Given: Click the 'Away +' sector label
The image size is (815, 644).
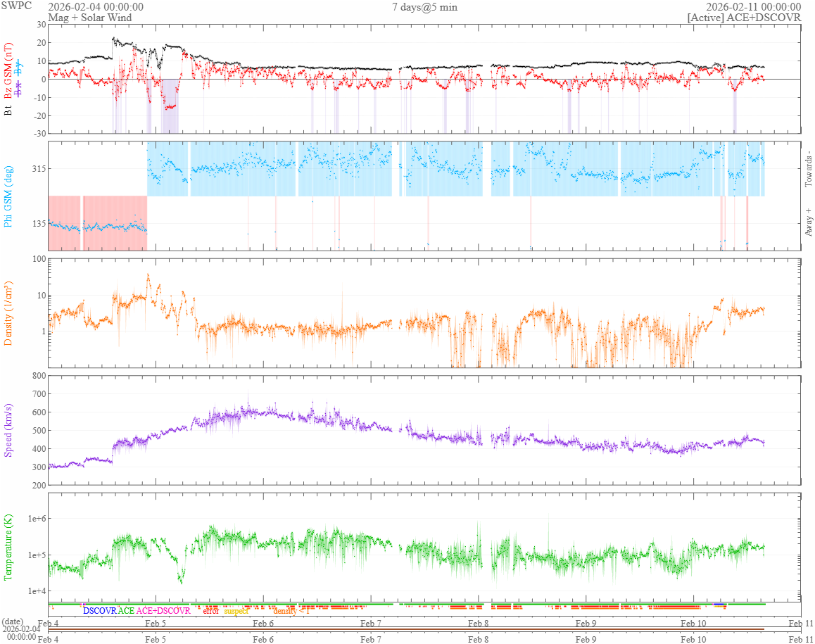Looking at the screenshot, I should (808, 222).
